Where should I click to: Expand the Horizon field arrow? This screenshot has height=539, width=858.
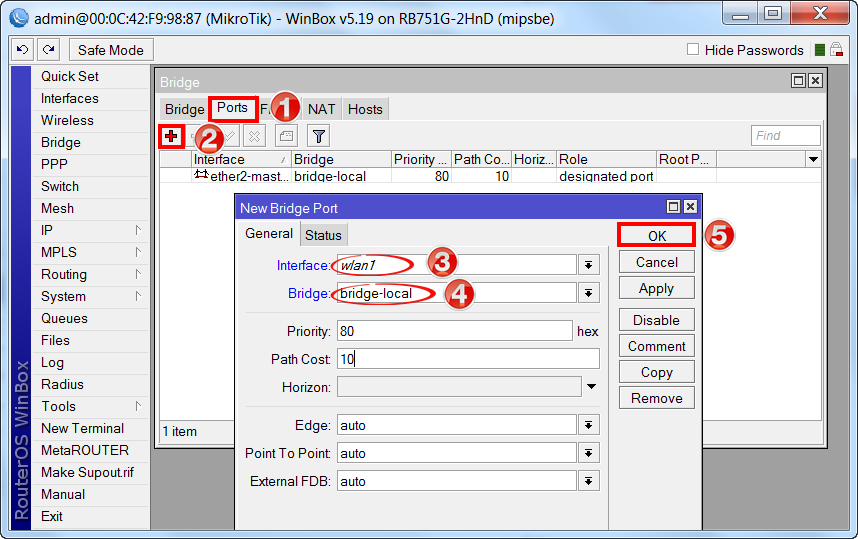[x=591, y=387]
